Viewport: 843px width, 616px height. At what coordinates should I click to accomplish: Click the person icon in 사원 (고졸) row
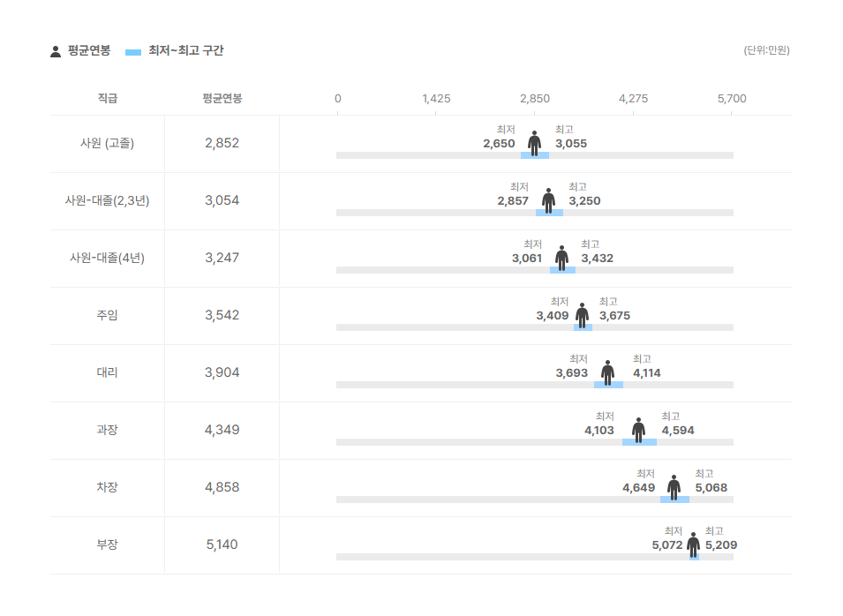534,143
